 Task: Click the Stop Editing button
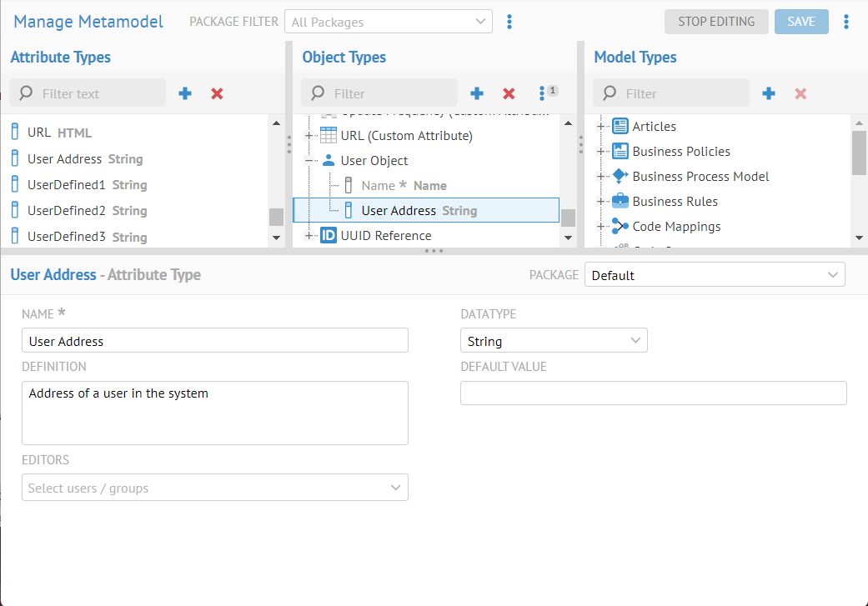click(715, 22)
